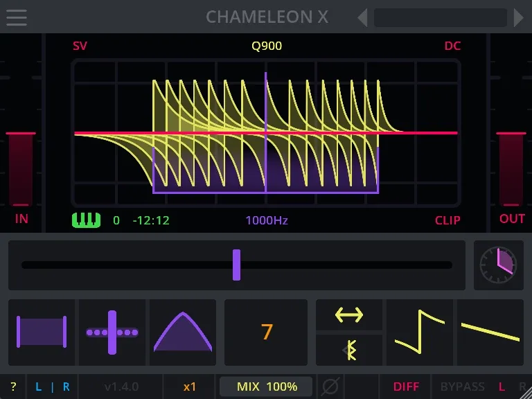Click the IN level meter
The width and height of the screenshot is (532, 399).
tap(21, 169)
